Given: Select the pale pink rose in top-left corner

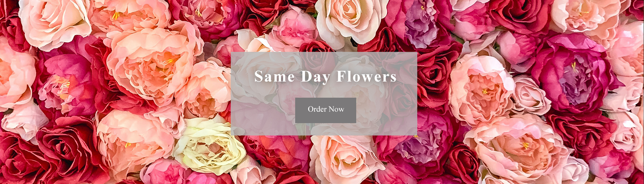Looking at the screenshot, I should click(54, 22).
